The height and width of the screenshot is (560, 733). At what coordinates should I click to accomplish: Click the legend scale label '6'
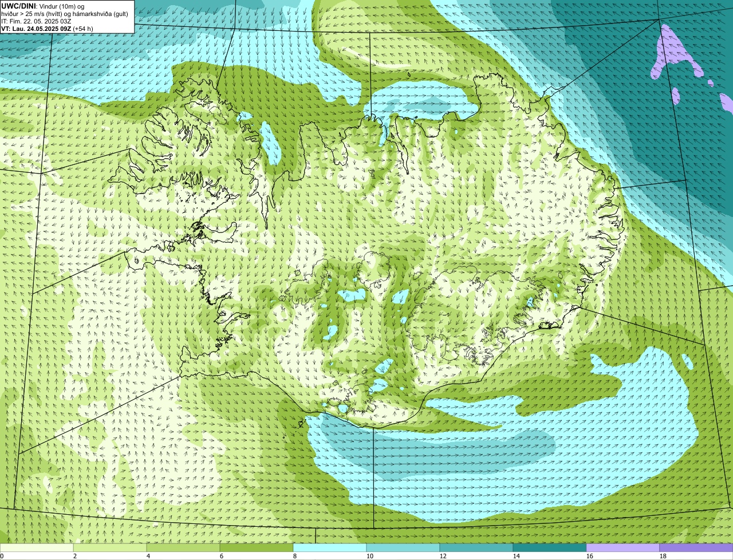click(222, 556)
